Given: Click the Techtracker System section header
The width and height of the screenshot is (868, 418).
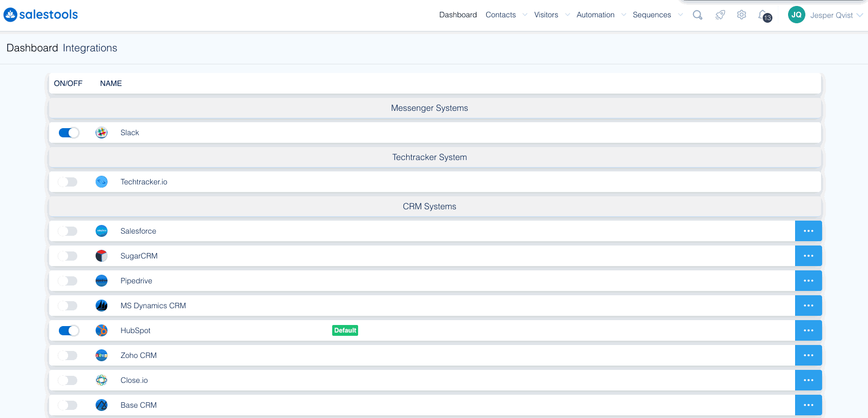Looking at the screenshot, I should [435, 157].
